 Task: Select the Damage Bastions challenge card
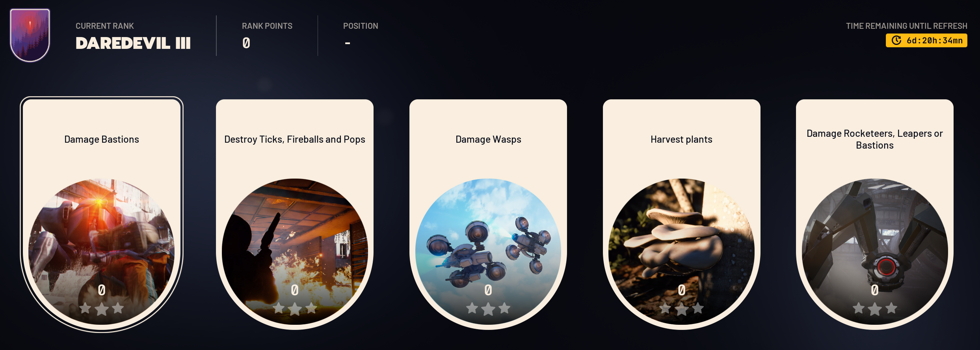pos(102,214)
